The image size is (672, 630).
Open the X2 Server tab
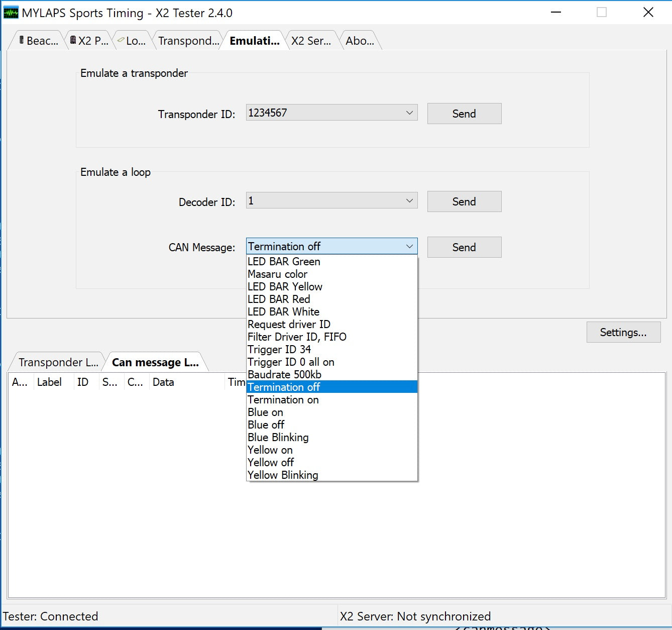[x=310, y=41]
